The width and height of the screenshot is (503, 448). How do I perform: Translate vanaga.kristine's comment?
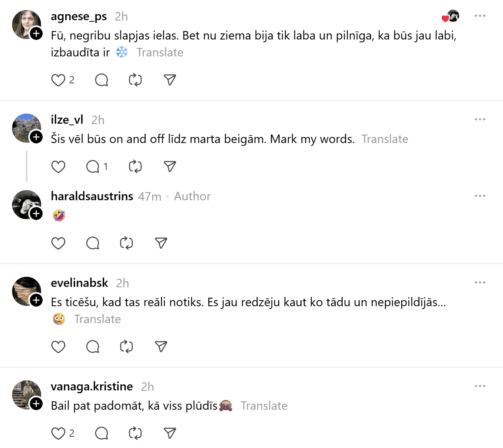click(264, 406)
